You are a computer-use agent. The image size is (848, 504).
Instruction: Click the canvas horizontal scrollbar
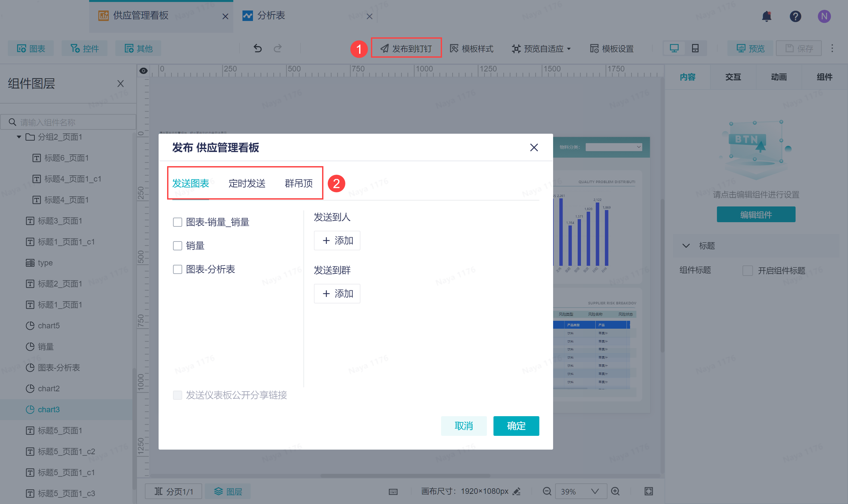[x=405, y=475]
